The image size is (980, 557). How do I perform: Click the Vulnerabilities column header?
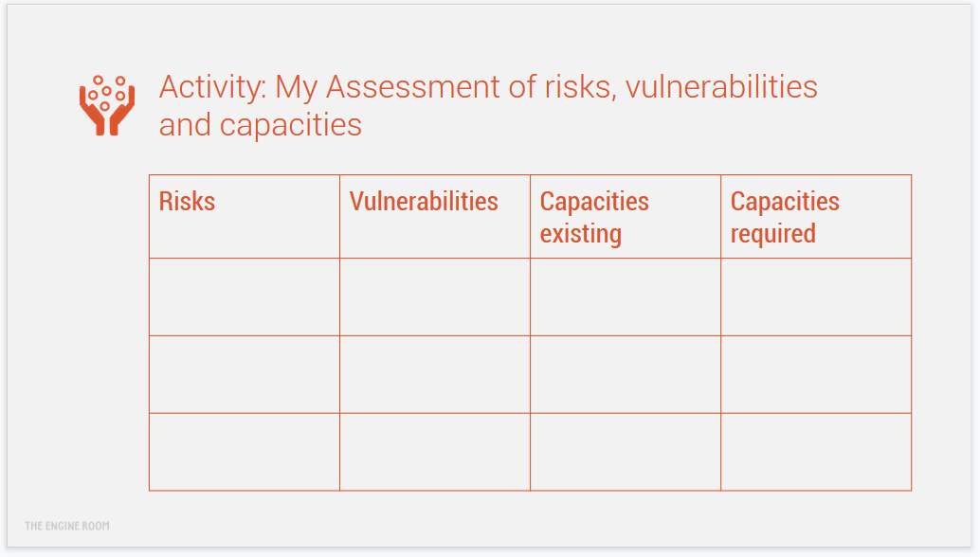pyautogui.click(x=424, y=202)
